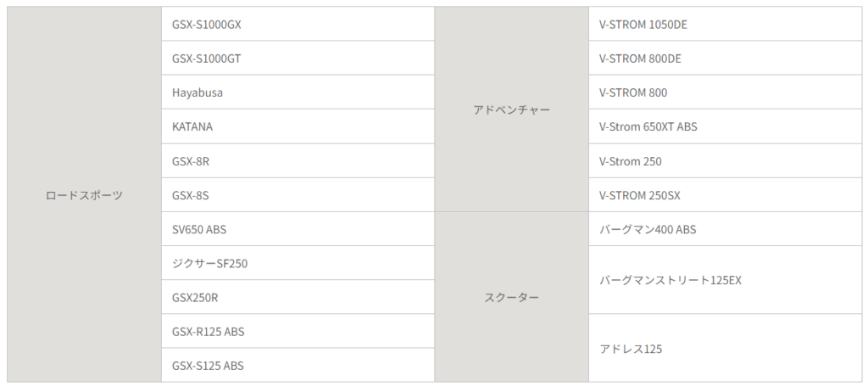The image size is (868, 392).
Task: Select the GSX250R row
Action: (298, 297)
